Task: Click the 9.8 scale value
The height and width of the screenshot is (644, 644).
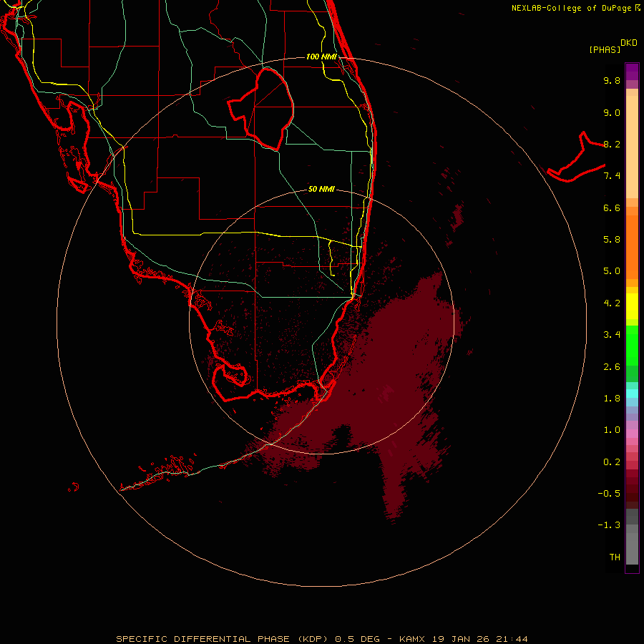Action: tap(612, 80)
